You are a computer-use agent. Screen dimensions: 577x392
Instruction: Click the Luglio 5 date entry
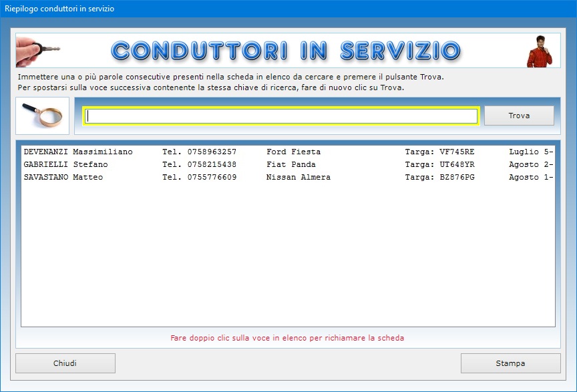[x=530, y=152]
